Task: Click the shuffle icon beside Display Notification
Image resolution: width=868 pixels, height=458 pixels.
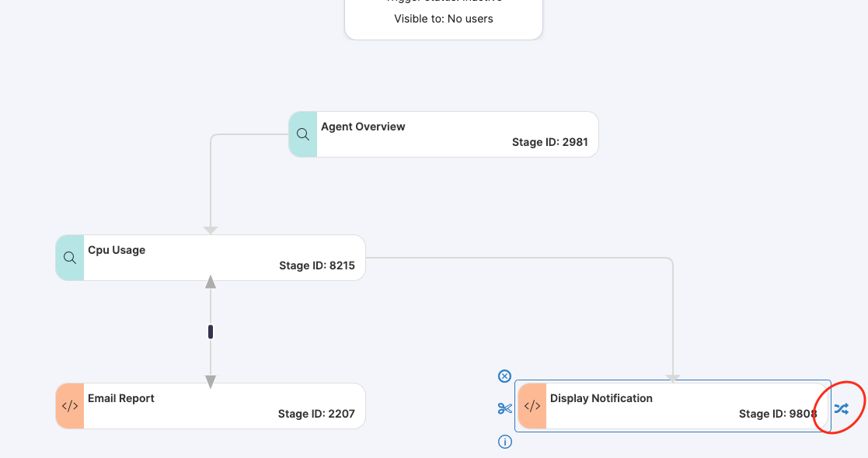Action: (x=841, y=405)
